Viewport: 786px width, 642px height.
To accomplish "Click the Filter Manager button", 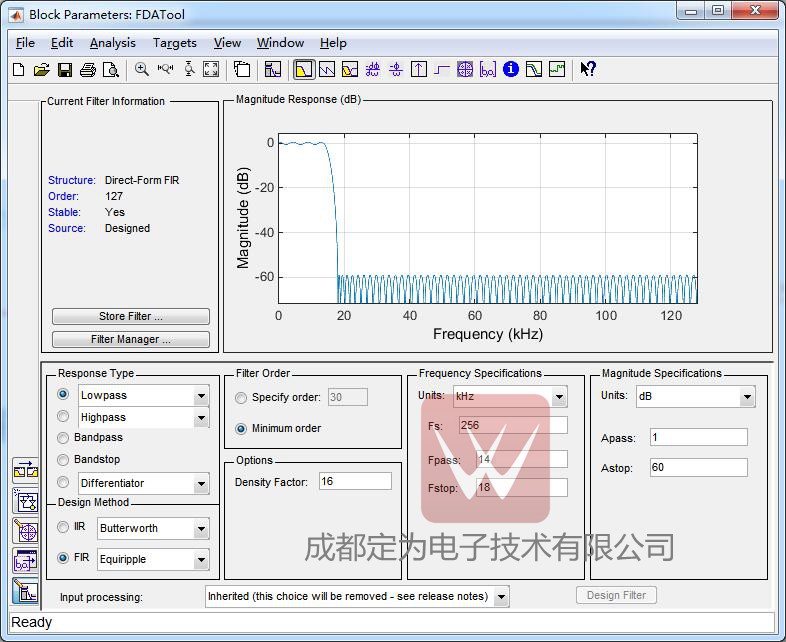I will (131, 339).
